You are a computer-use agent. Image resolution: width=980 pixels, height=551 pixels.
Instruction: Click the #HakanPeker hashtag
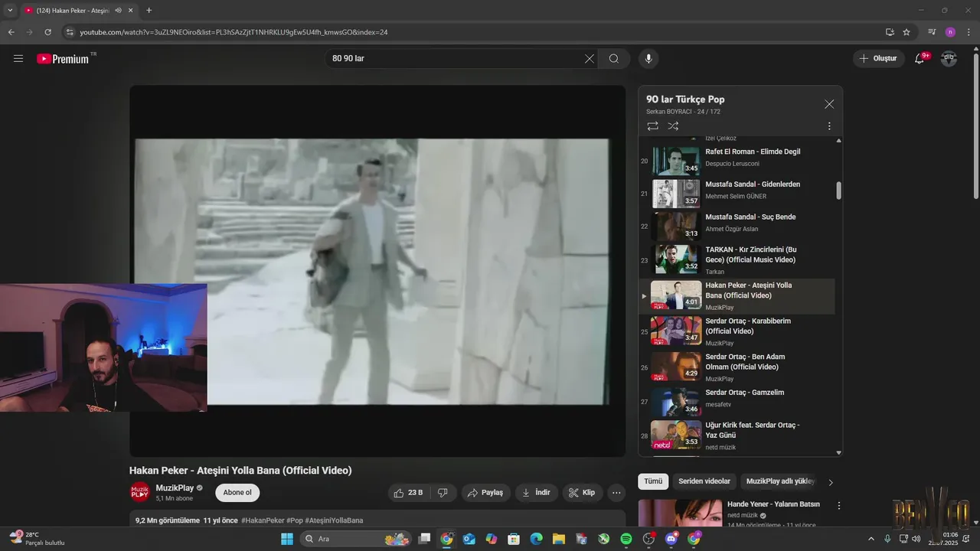[263, 520]
